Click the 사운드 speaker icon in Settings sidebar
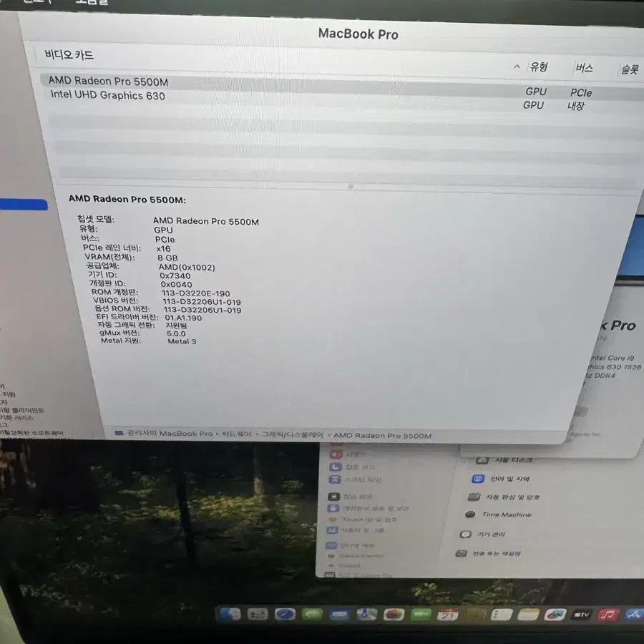644x644 pixels. coord(336,454)
